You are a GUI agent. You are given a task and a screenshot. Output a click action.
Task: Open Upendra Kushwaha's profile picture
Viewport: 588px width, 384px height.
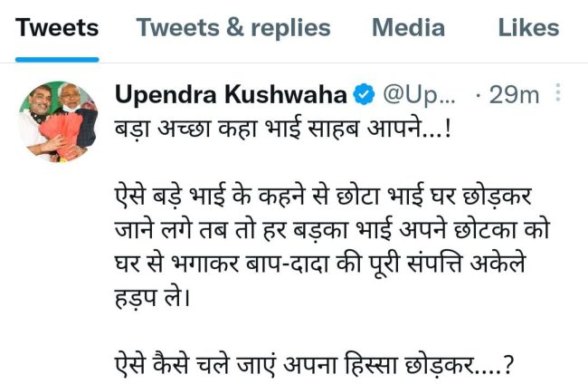click(x=58, y=121)
